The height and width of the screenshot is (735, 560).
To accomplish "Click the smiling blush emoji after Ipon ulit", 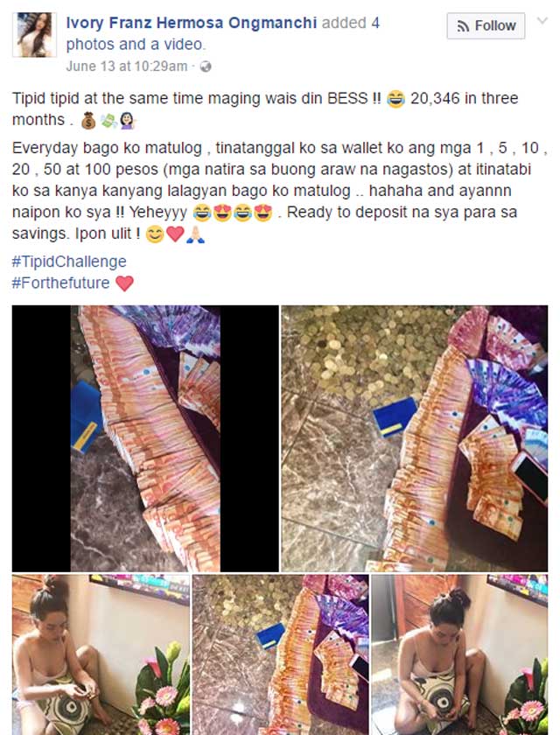I will click(x=155, y=234).
